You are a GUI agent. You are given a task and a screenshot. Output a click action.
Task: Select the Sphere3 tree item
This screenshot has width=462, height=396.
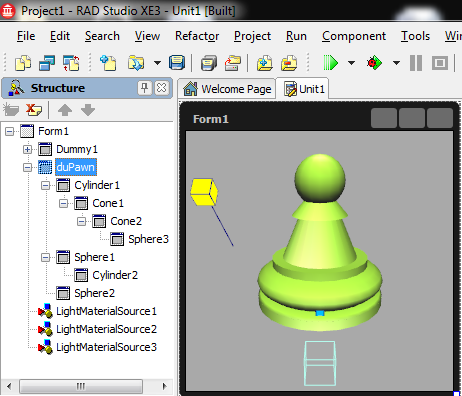[148, 239]
